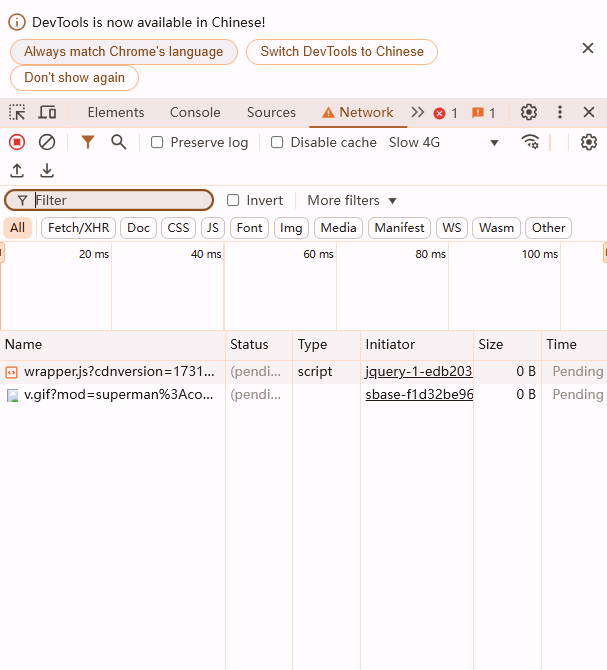This screenshot has height=670, width=607.
Task: Select the All resource type filter
Action: tap(18, 228)
